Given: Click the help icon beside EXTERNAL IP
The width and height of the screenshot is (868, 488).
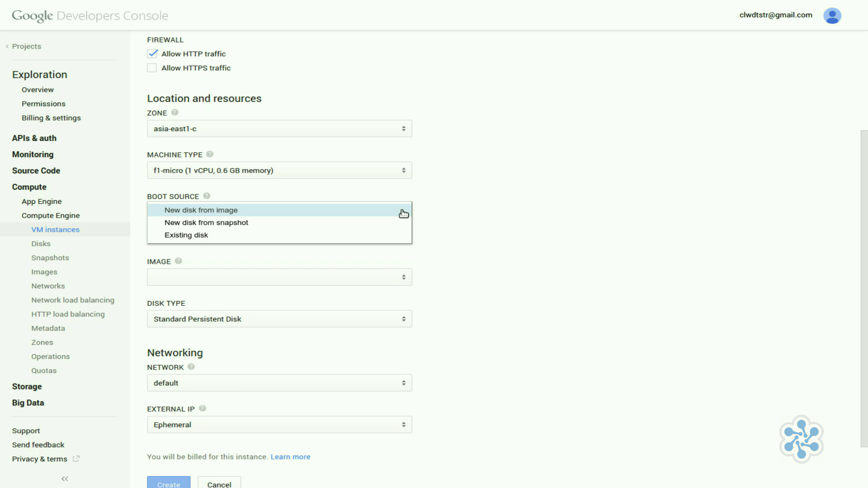Looking at the screenshot, I should pyautogui.click(x=203, y=408).
